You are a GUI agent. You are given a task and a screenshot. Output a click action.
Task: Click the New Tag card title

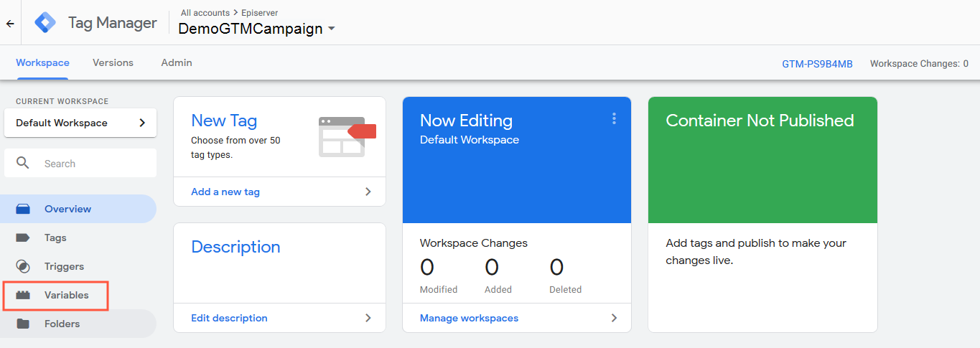tap(224, 121)
